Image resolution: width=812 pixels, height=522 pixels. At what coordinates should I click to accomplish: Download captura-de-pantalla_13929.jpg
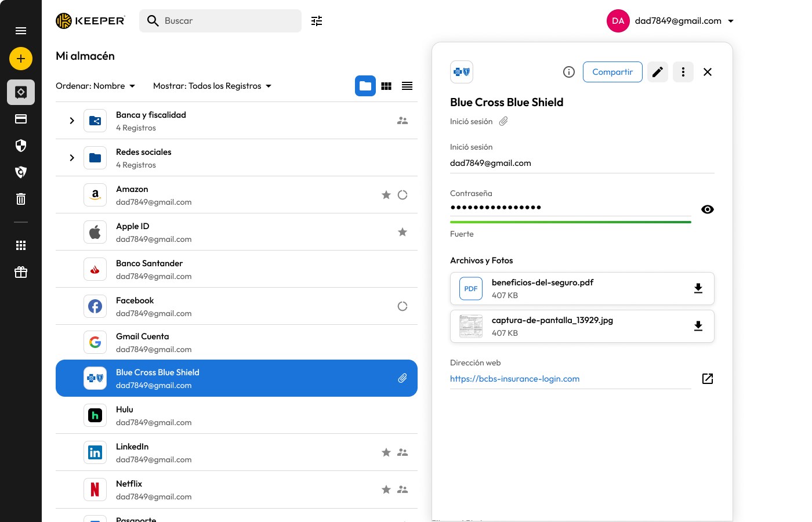pos(698,326)
